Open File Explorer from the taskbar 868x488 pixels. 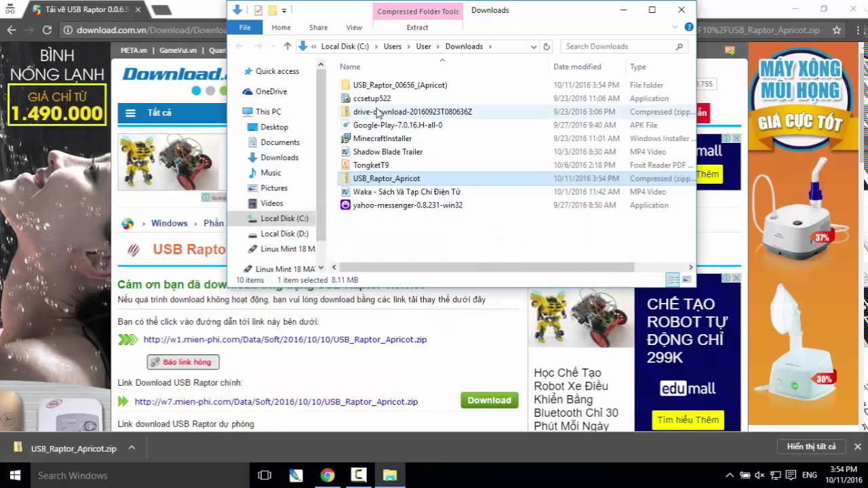pos(390,475)
